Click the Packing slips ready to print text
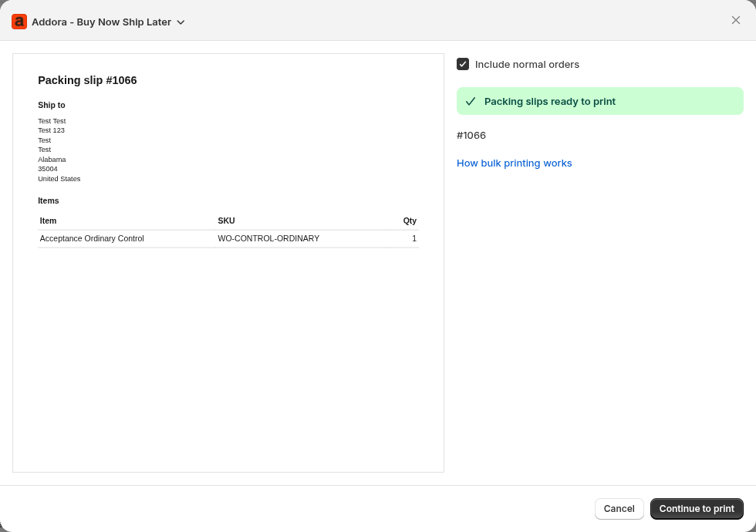The height and width of the screenshot is (532, 756). (x=549, y=101)
